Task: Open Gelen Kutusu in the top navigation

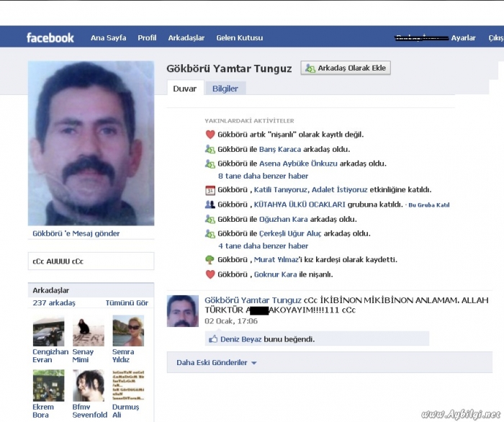Action: coord(240,37)
